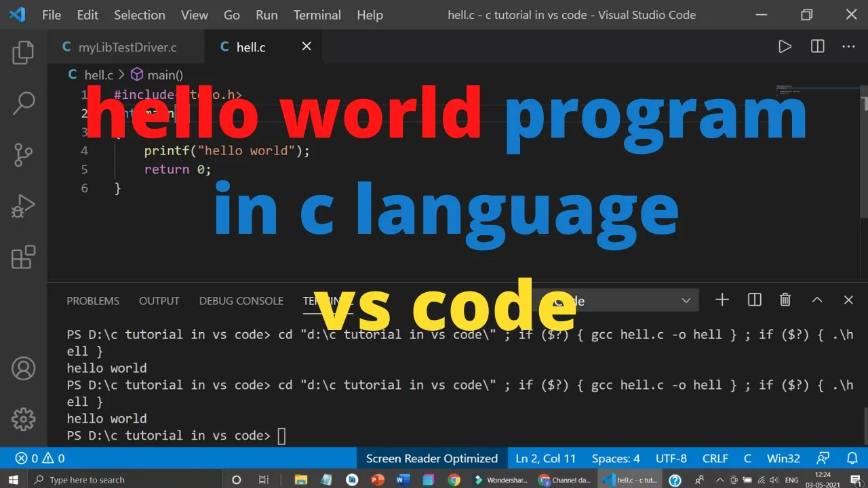Change end of line via CRLF
The image size is (868, 488).
715,458
